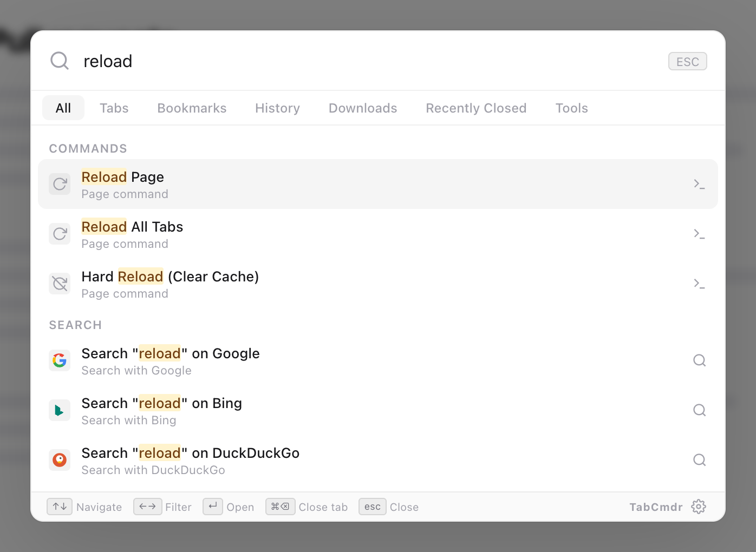Viewport: 756px width, 552px height.
Task: Click "Page command" subtitle under Reload All Tabs
Action: coord(125,244)
